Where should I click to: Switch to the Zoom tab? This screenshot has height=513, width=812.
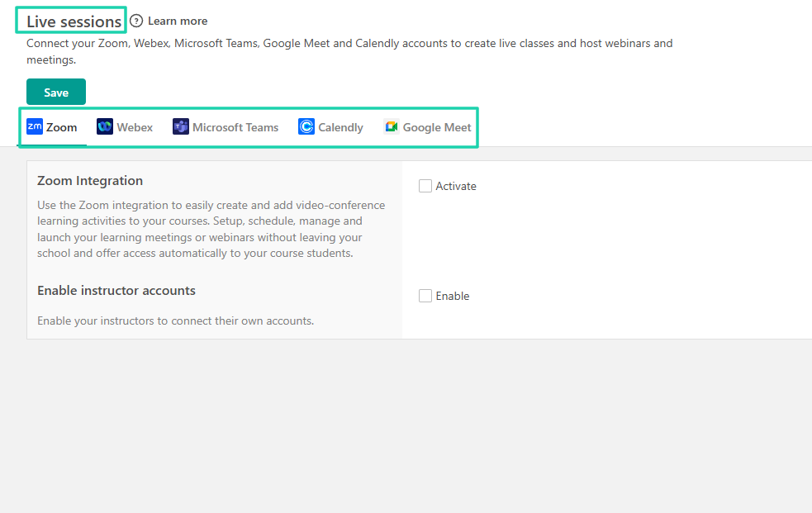tap(52, 127)
